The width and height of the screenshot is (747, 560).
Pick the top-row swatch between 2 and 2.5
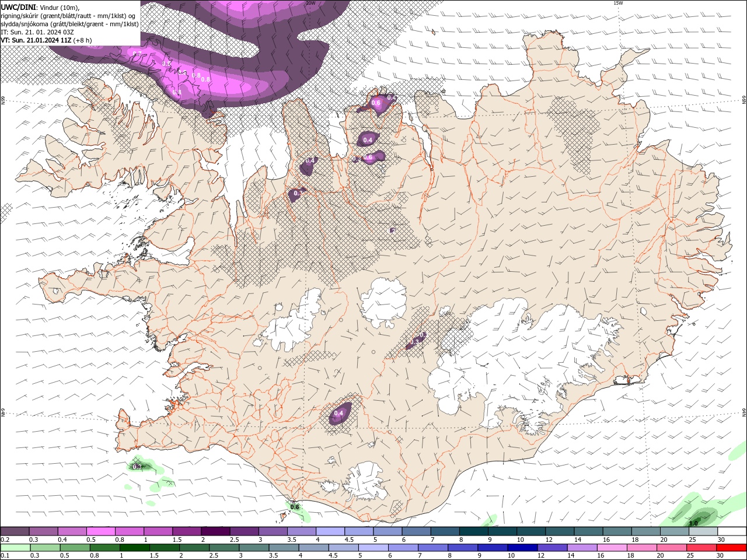(215, 531)
